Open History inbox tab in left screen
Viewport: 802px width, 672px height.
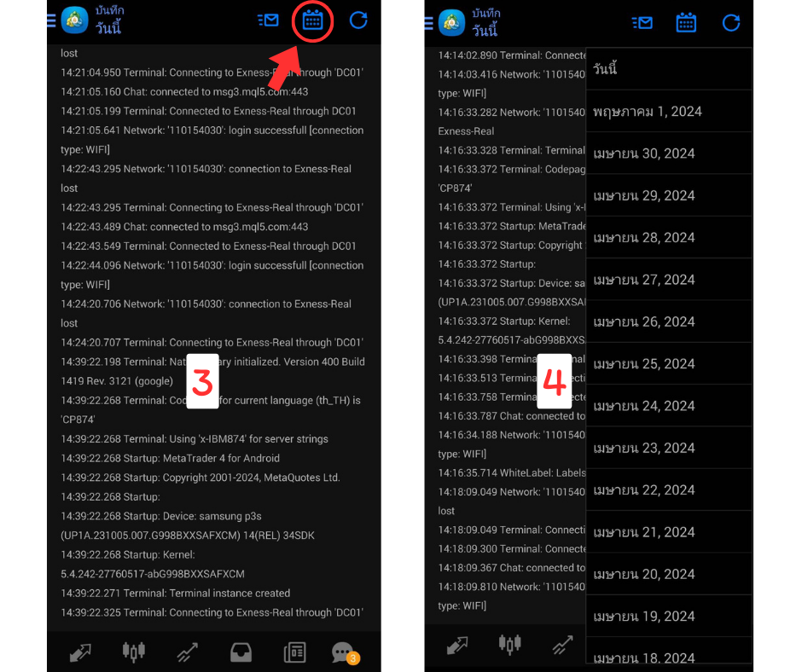(x=241, y=652)
